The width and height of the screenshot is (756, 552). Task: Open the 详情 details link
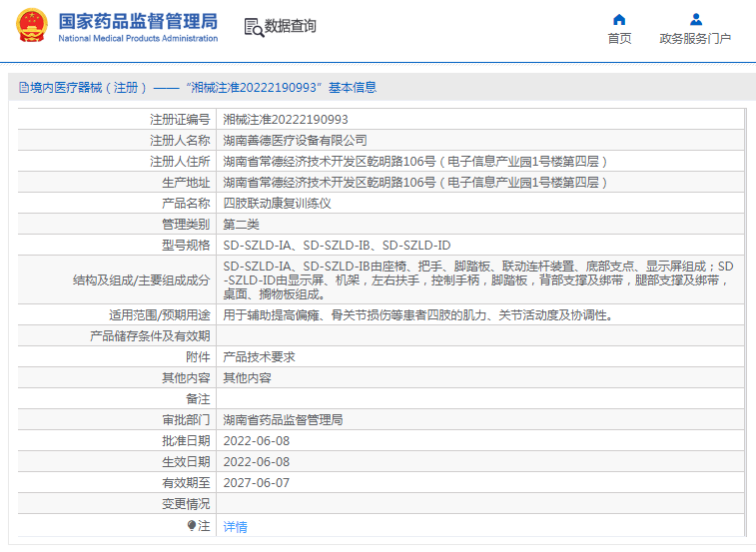[x=236, y=526]
